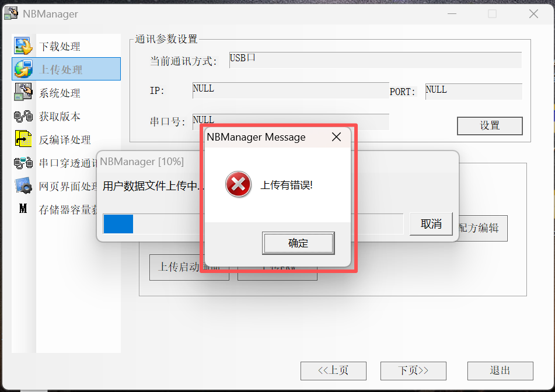
Task: Click the NBManager app icon in the title bar
Action: (x=11, y=13)
